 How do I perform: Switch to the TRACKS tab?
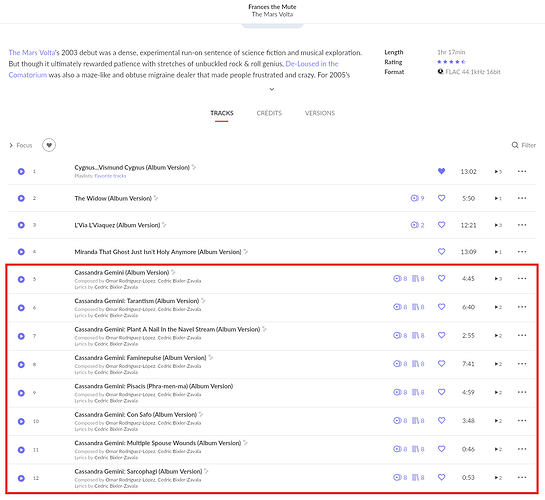point(221,113)
